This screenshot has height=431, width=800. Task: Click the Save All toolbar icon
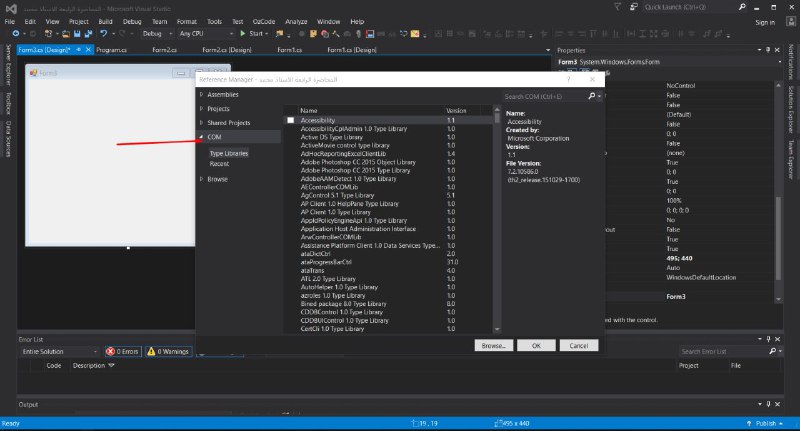(x=88, y=34)
